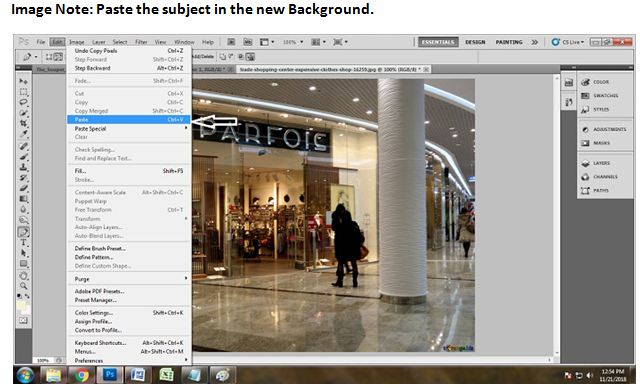Image resolution: width=640 pixels, height=388 pixels.
Task: Reset default foreground and background colors
Action: click(x=19, y=296)
